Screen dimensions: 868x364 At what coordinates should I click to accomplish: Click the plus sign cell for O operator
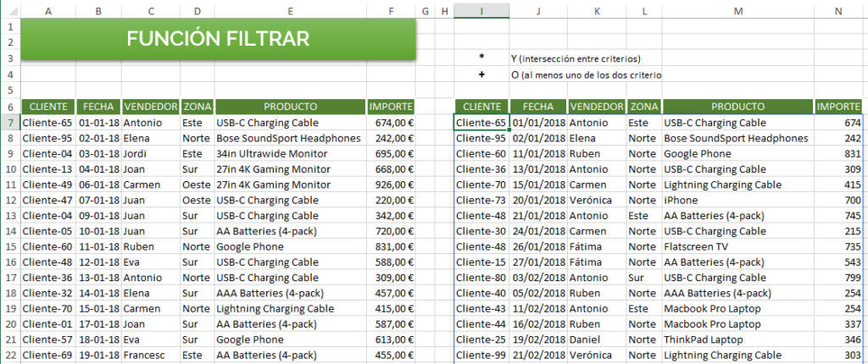pos(481,74)
